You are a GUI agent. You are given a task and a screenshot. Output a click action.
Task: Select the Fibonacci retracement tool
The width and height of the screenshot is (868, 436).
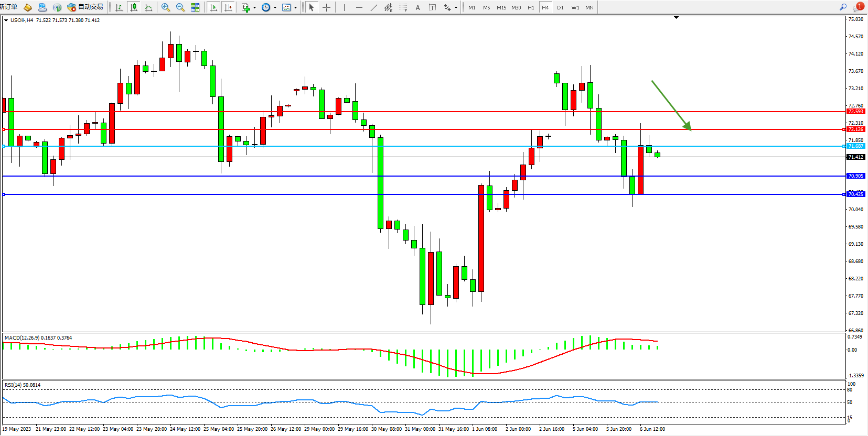click(403, 7)
